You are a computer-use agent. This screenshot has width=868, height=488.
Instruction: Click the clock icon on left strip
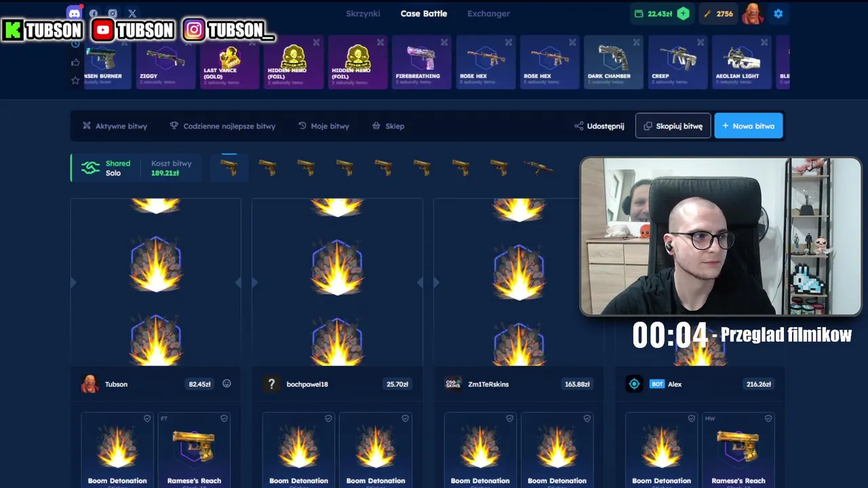click(x=75, y=44)
